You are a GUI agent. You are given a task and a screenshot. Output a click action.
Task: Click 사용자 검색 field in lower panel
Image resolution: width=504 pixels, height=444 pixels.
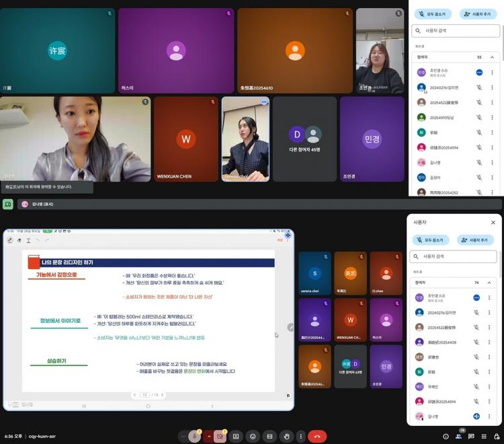[454, 256]
